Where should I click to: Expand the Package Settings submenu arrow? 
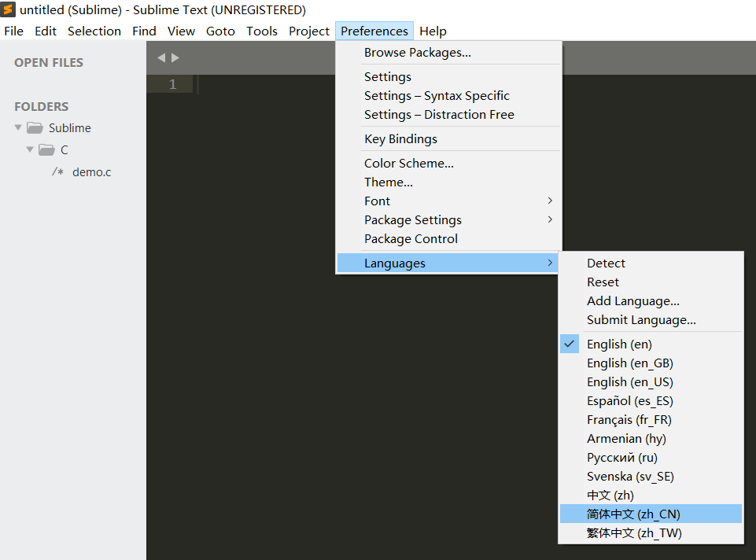(550, 219)
